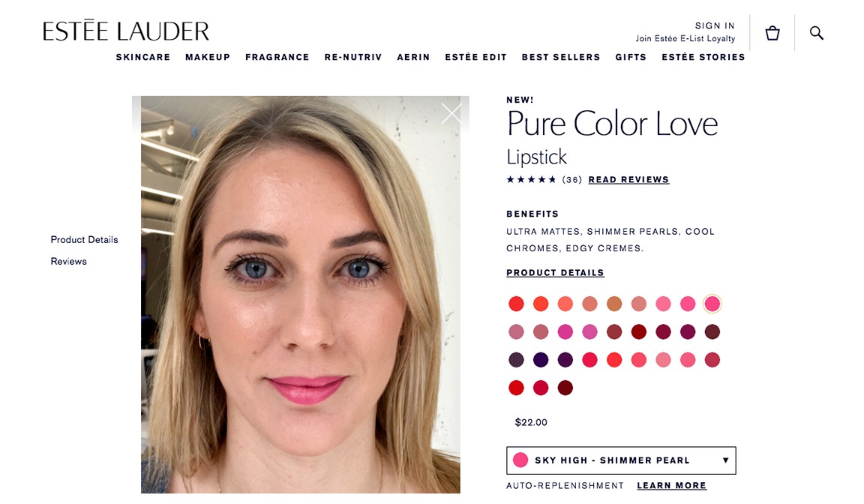Click the Estée Lauder logo
Viewport: 864px width, 504px height.
[x=126, y=31]
